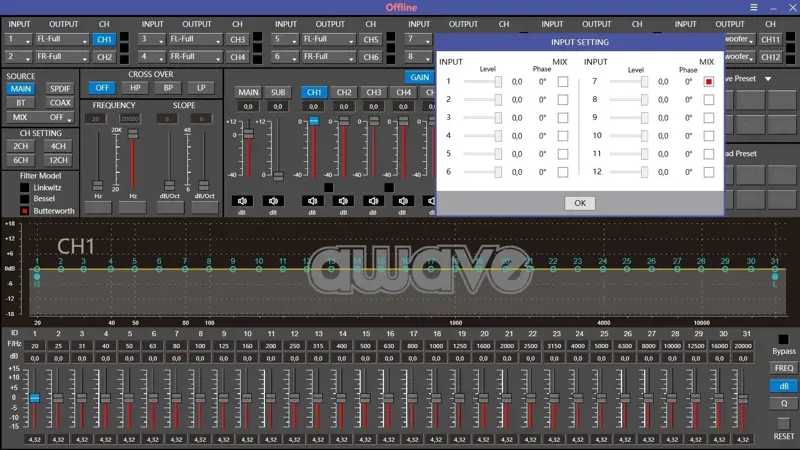Toggle the CH2 speaker mute icon
Viewport: 800px width, 450px height.
tap(343, 200)
